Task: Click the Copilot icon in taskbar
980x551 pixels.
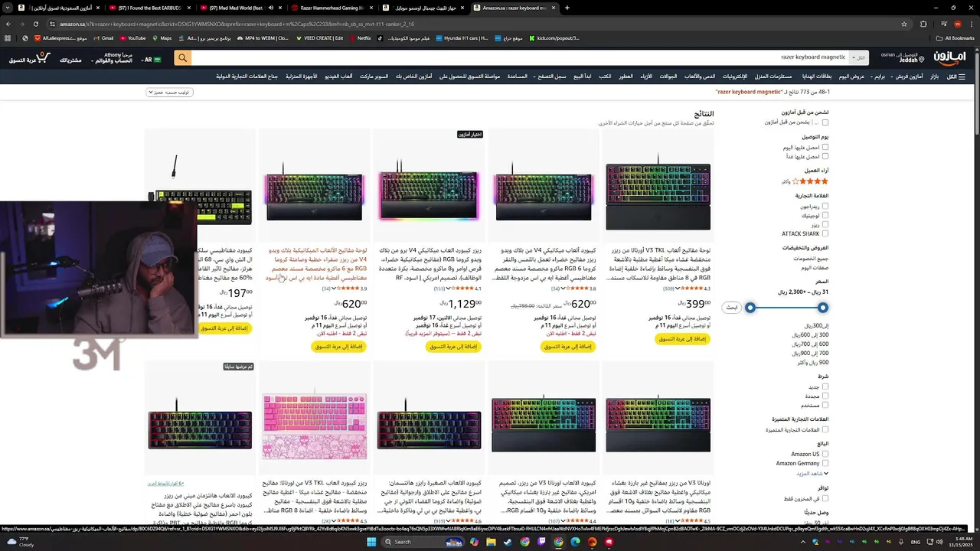Action: (x=473, y=542)
